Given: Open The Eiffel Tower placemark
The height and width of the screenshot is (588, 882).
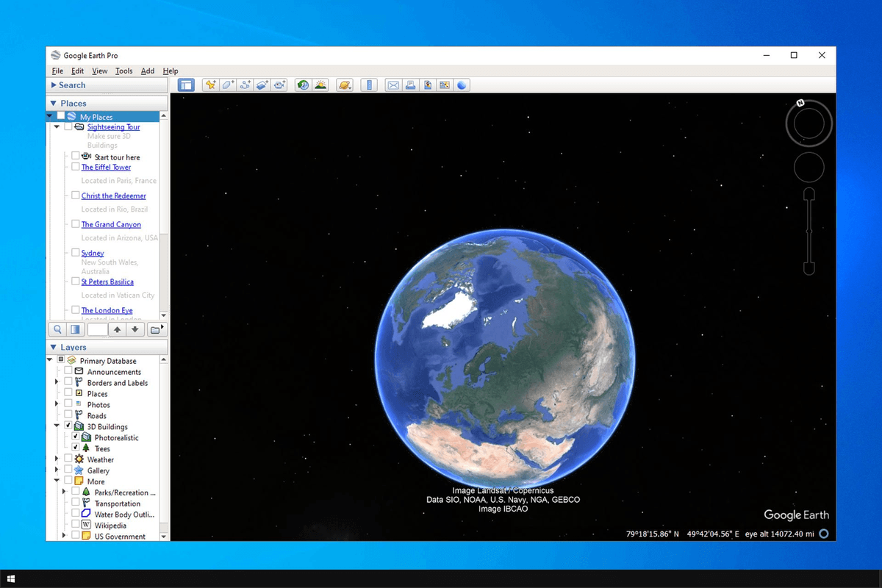Looking at the screenshot, I should click(107, 167).
